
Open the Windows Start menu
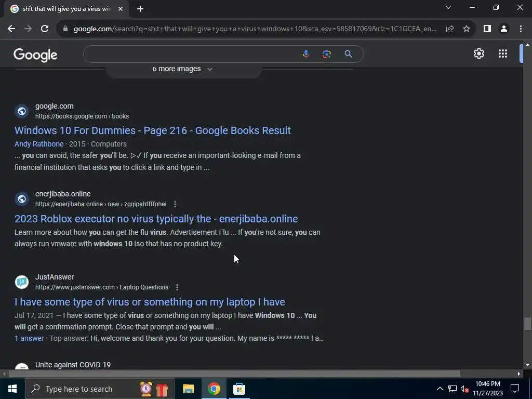(12, 389)
